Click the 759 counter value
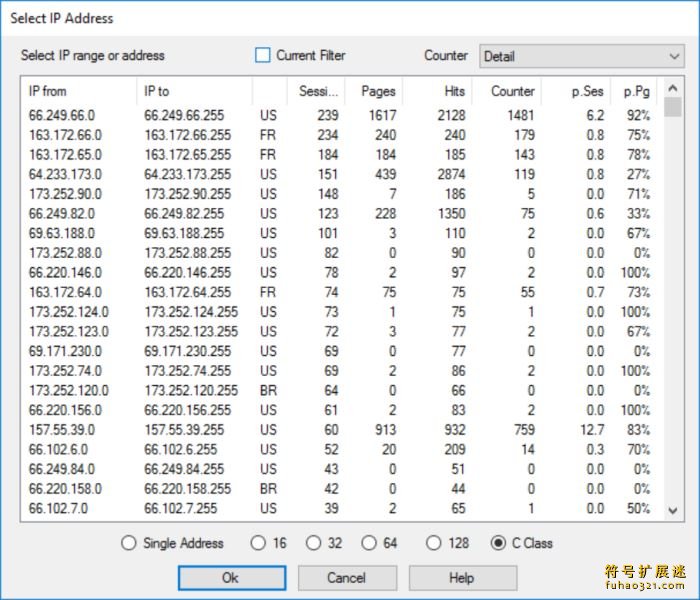Viewport: 700px width, 600px height. pos(524,429)
